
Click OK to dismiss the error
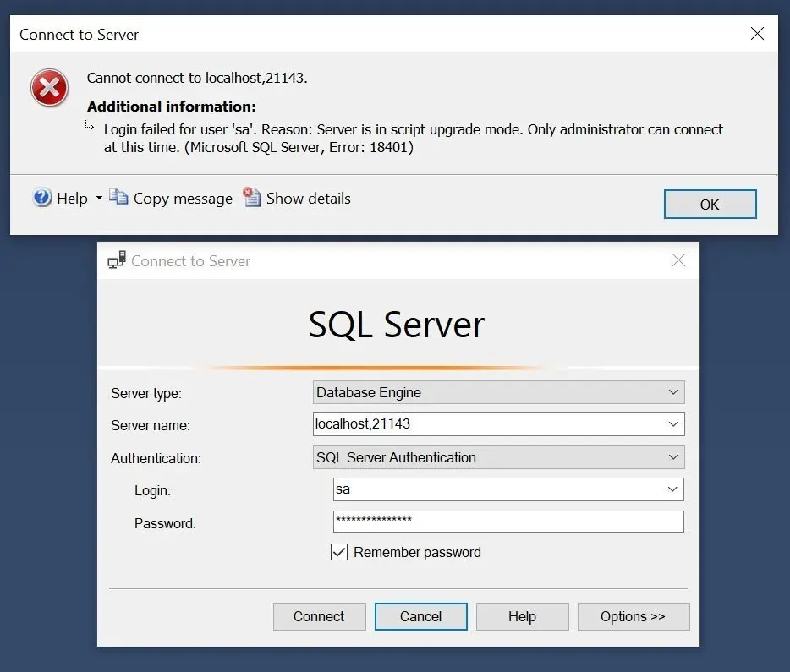(710, 205)
